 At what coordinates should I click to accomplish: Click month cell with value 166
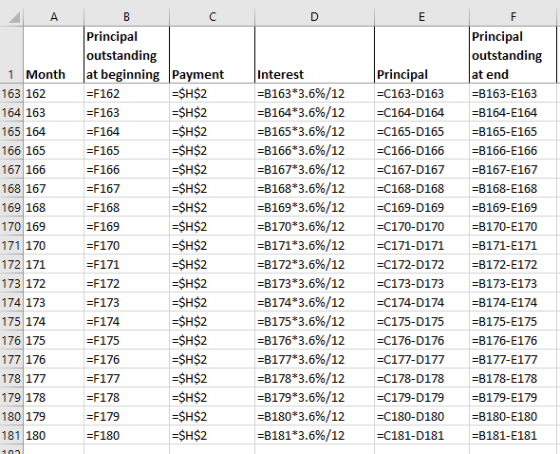tap(54, 169)
